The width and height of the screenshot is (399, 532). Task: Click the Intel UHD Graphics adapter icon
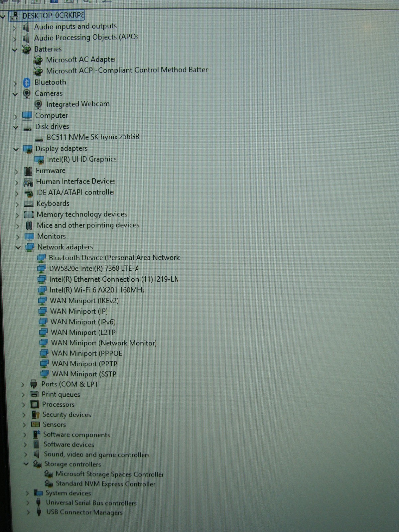pos(39,160)
